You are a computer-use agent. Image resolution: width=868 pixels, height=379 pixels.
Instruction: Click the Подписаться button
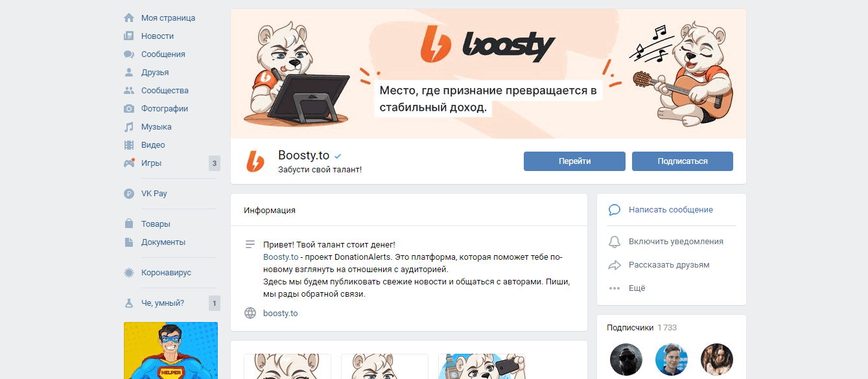tap(683, 161)
